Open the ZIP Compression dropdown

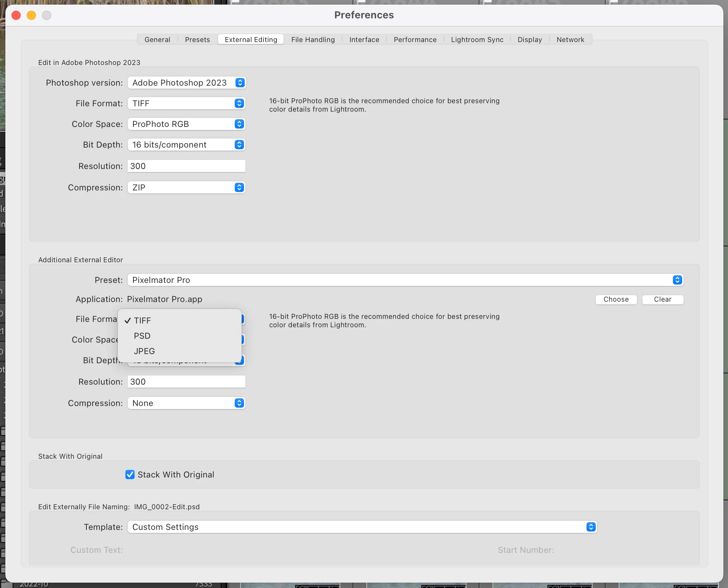187,187
